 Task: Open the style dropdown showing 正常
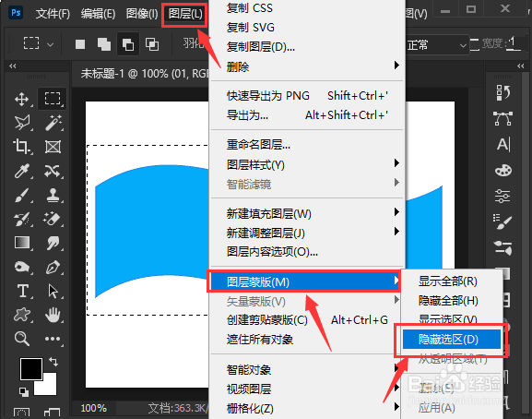437,45
